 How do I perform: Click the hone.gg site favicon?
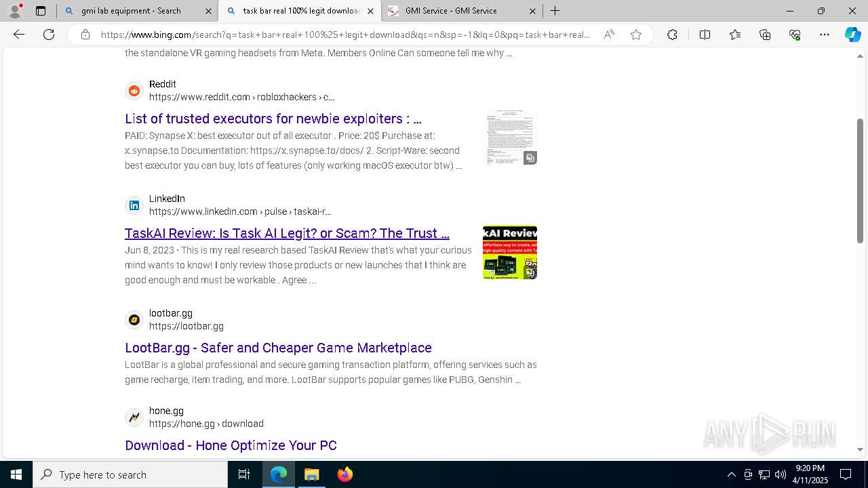[134, 418]
